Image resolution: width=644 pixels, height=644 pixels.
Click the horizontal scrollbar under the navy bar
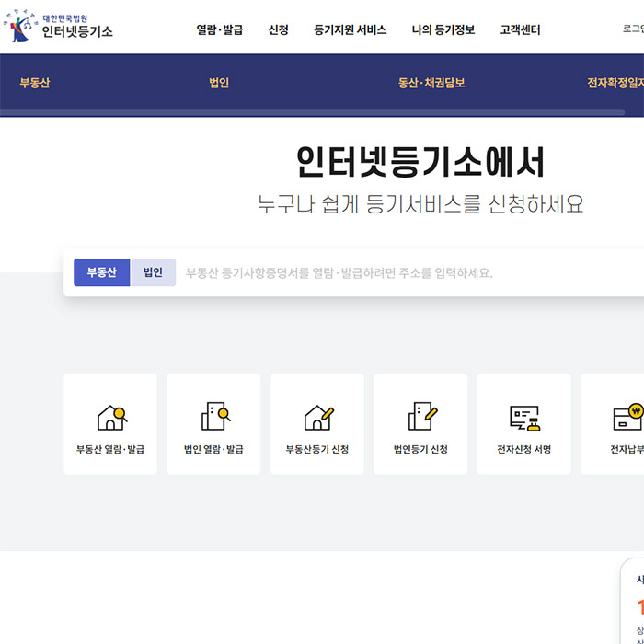pos(312,112)
